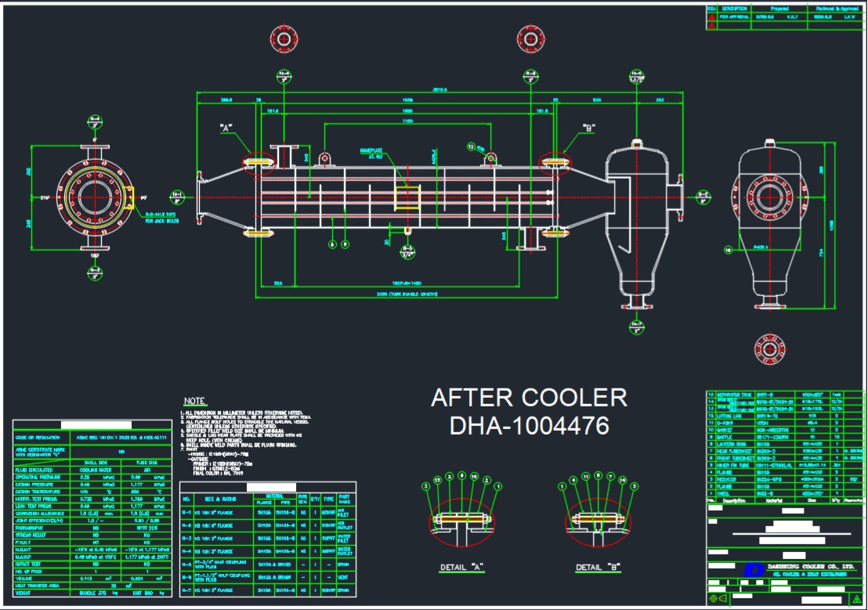Click the red Detail B callout ellipse on main view
The image size is (868, 610).
[555, 162]
